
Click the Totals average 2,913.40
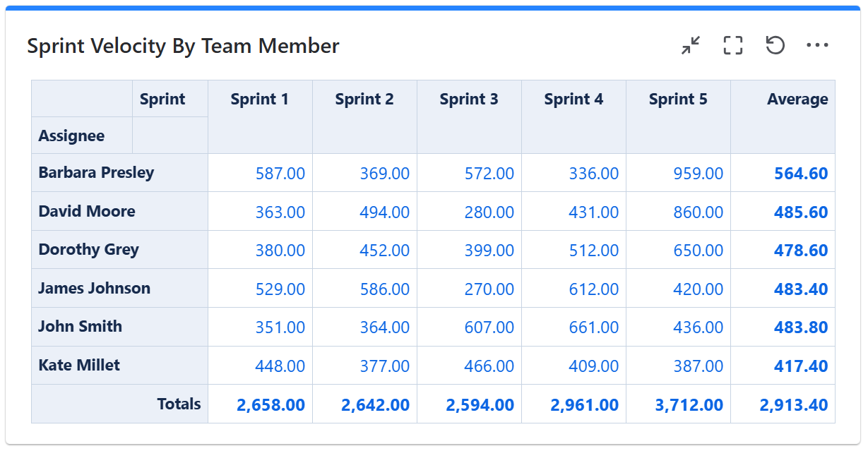(793, 405)
